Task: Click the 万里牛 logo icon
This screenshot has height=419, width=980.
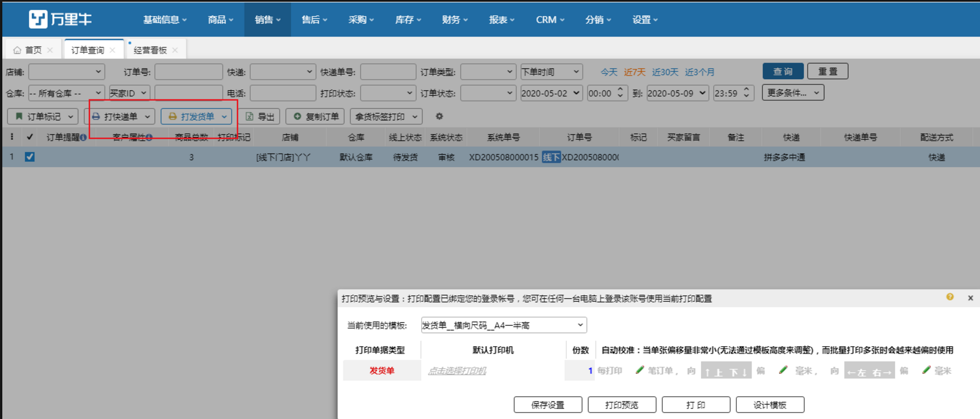Action: (x=38, y=19)
